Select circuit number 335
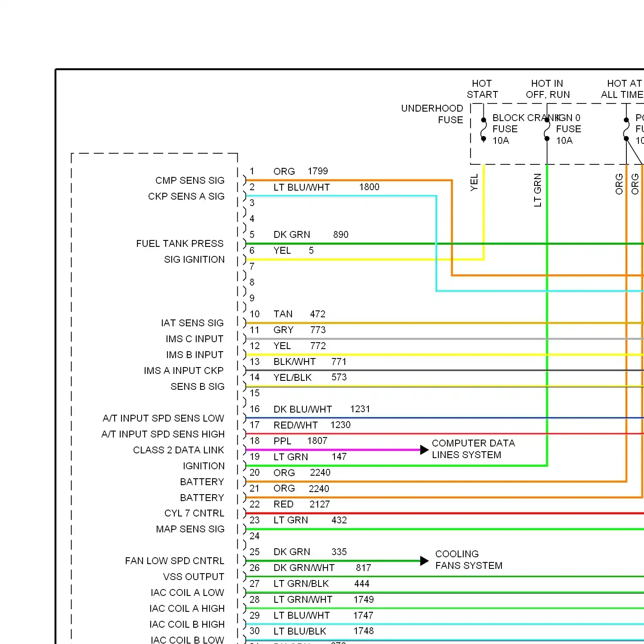This screenshot has height=644, width=644. tap(339, 552)
